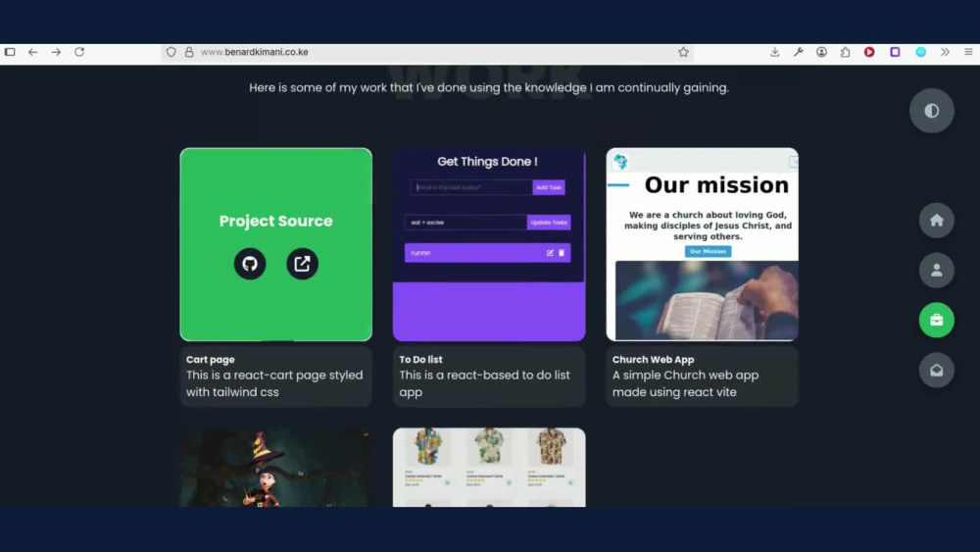This screenshot has width=980, height=552.
Task: Open the Cart page live demo link
Action: [x=302, y=264]
